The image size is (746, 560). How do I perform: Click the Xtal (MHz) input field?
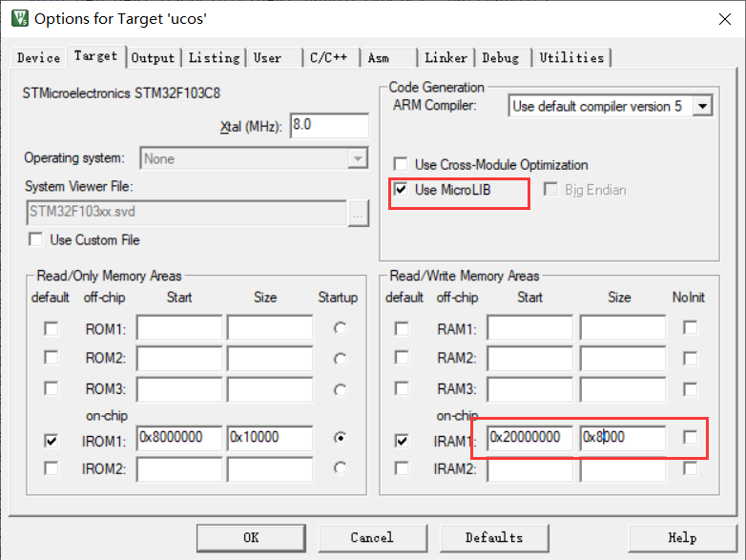click(x=329, y=126)
